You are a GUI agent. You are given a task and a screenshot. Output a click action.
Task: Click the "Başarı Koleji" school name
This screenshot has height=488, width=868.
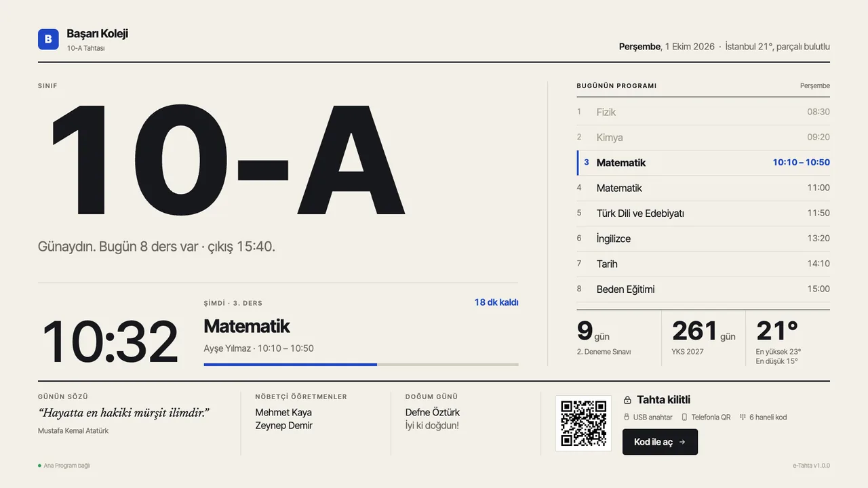(x=97, y=34)
